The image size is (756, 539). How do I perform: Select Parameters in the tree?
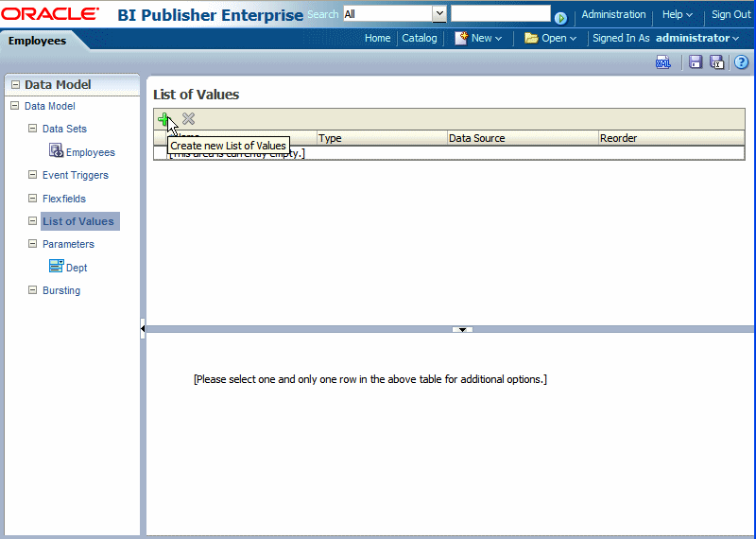pos(68,244)
